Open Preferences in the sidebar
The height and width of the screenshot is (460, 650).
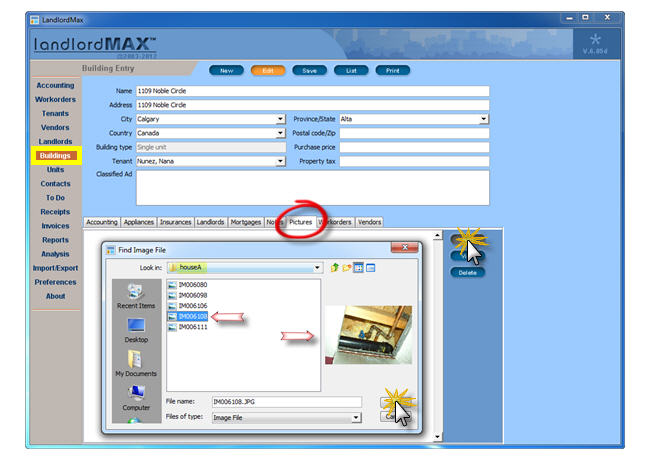point(55,282)
